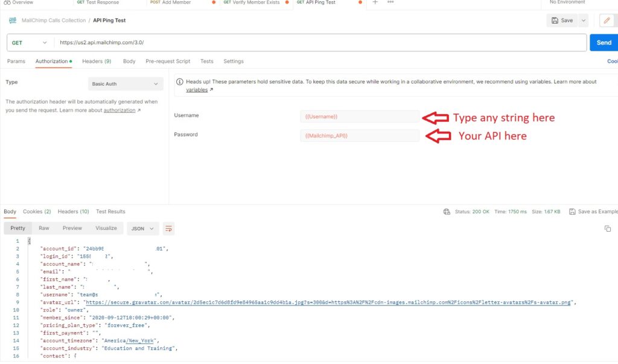Click the API Ping Test breadcrumb title
This screenshot has height=364, width=618.
[x=109, y=20]
